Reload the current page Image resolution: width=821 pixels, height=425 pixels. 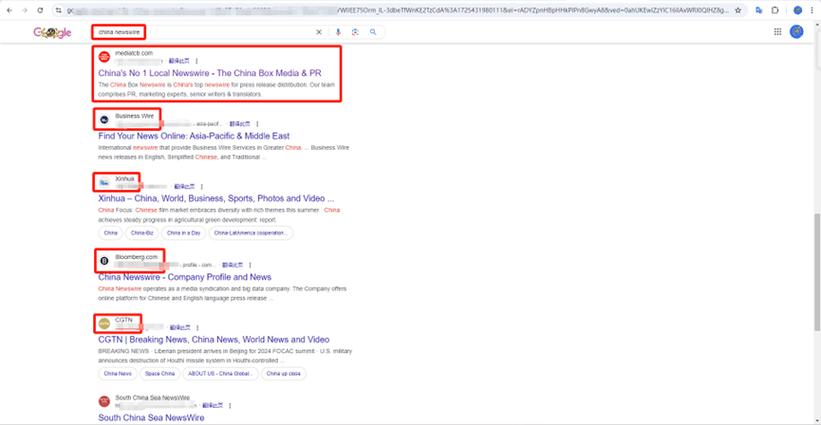(40, 10)
